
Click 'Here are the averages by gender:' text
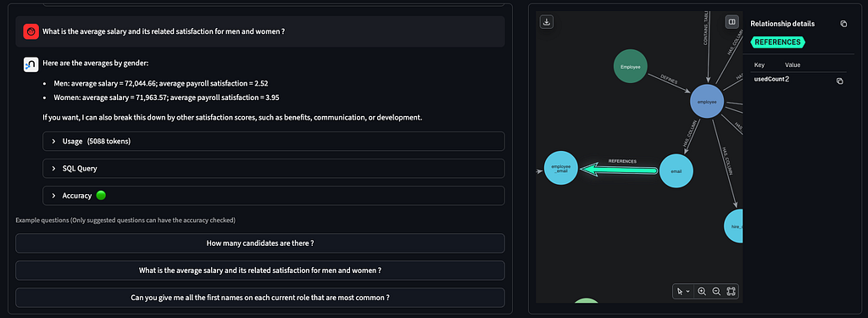coord(96,63)
